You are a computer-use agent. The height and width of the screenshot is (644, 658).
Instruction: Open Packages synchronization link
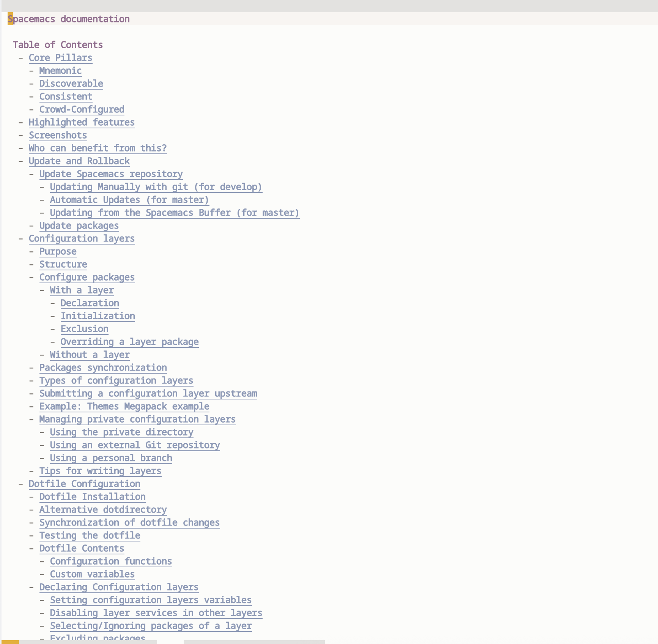103,368
